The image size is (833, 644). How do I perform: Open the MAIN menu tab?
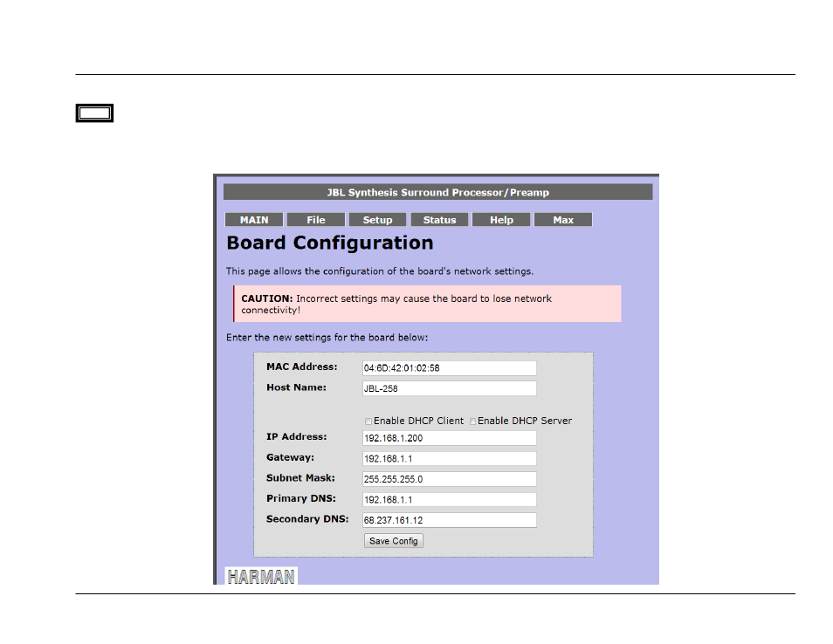pyautogui.click(x=254, y=220)
